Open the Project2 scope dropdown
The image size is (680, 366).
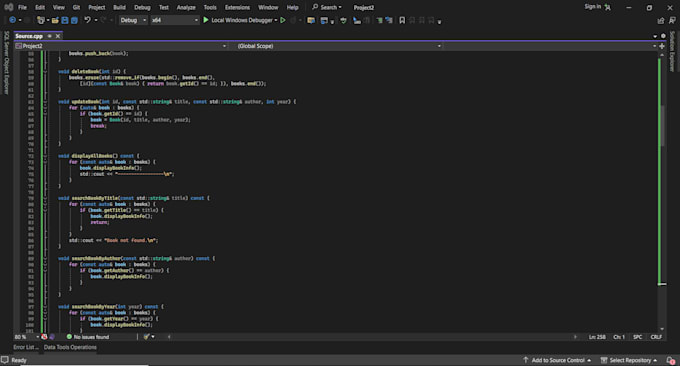click(x=121, y=46)
